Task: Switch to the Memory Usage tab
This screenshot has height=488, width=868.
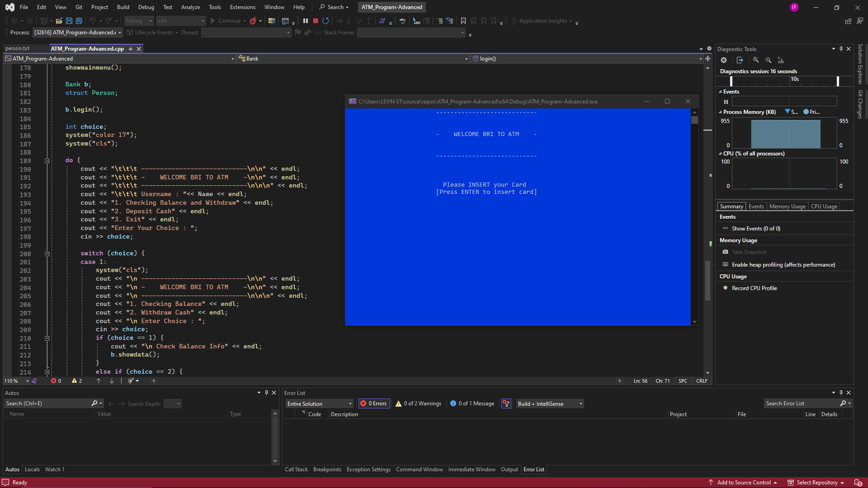Action: [x=787, y=206]
